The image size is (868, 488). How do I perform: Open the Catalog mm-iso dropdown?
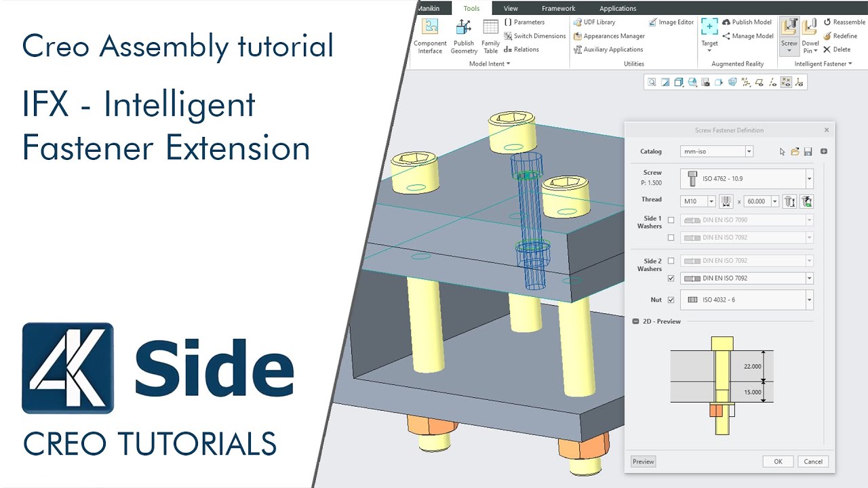(749, 152)
